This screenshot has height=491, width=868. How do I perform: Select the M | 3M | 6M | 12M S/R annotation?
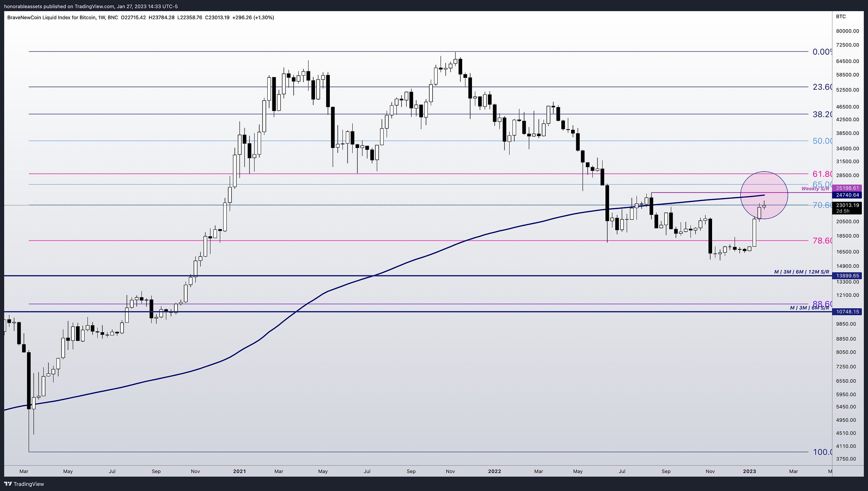click(801, 272)
